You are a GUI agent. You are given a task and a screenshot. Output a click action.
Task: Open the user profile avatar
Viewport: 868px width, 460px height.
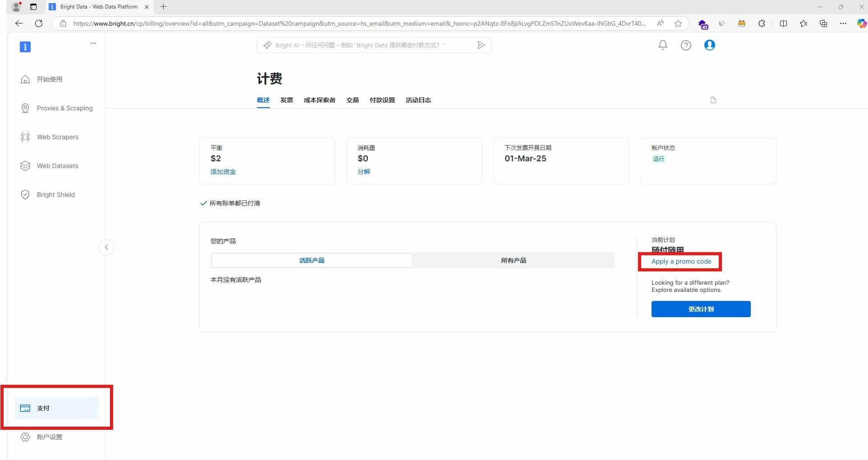coord(709,45)
